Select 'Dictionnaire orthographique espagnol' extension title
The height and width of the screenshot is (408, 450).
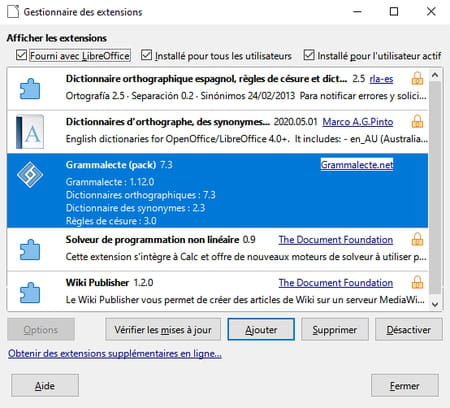point(206,79)
